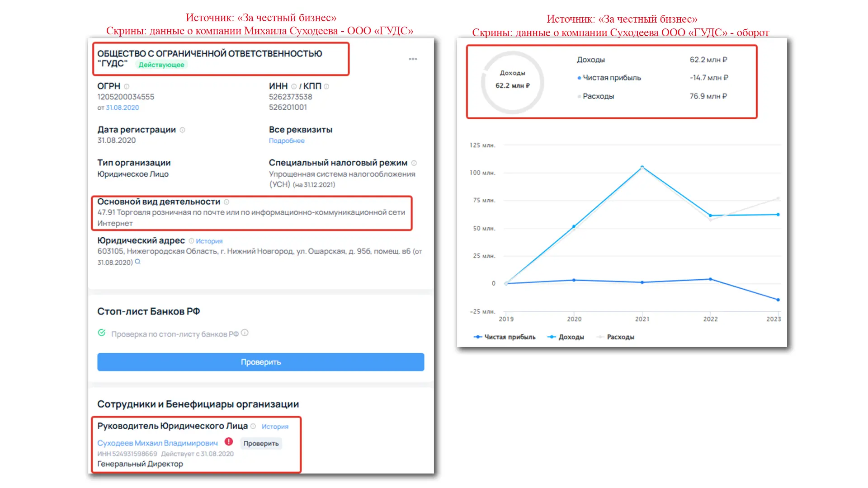Screen dimensions: 868x488
Task: Click the director's ИНН 524931598669
Action: pos(127,454)
